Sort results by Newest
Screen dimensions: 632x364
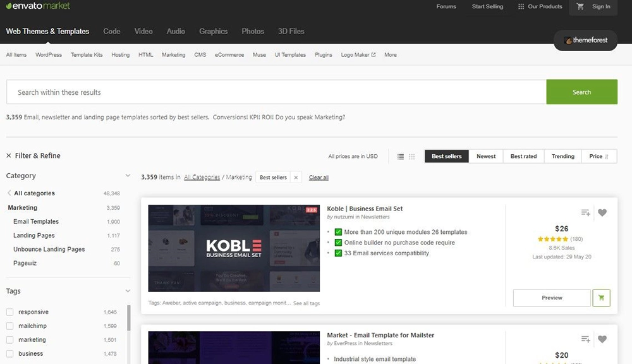coord(486,156)
